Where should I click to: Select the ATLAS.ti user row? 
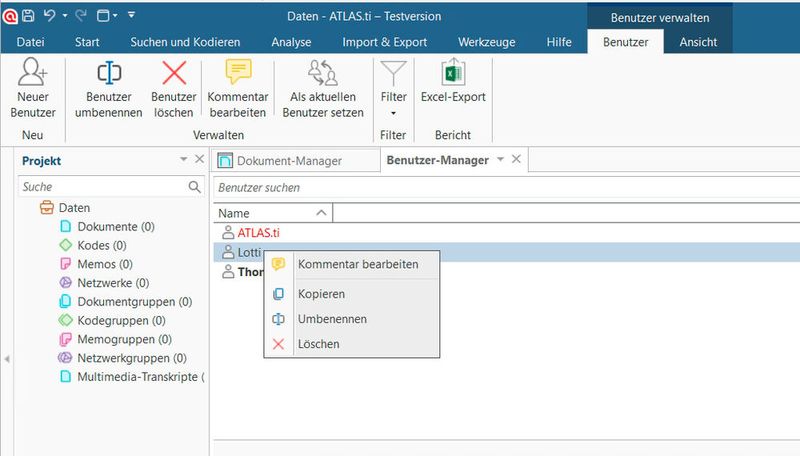coord(506,233)
